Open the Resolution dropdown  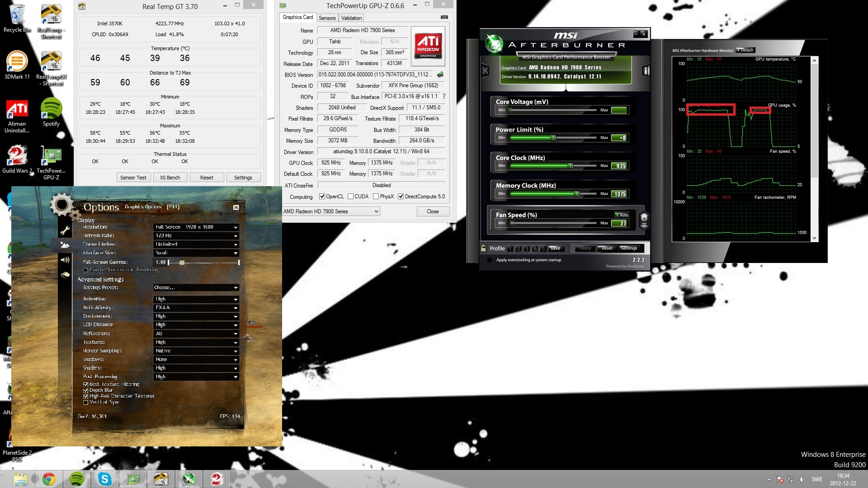click(x=196, y=227)
